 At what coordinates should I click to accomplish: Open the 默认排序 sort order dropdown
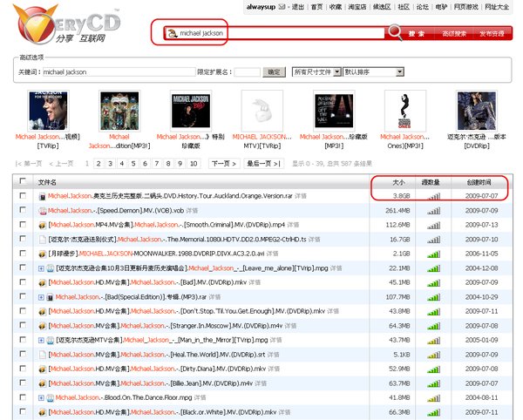(373, 72)
